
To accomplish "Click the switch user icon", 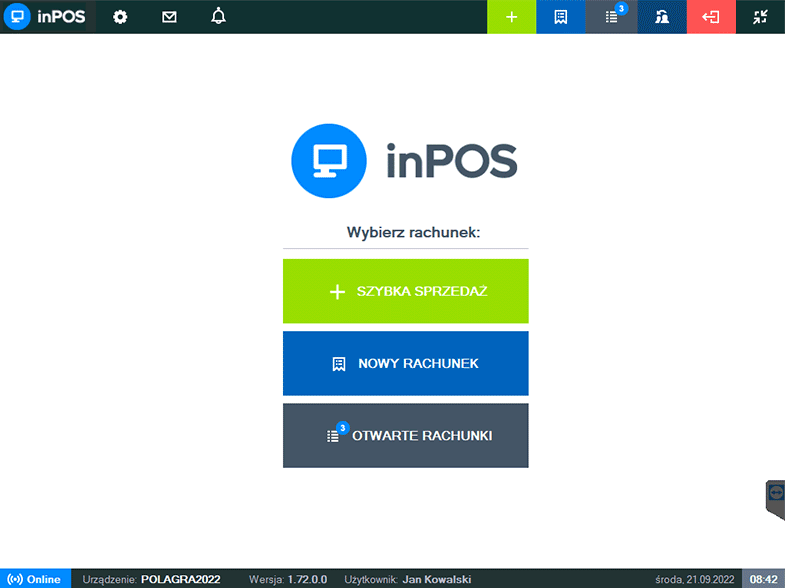I will [x=662, y=17].
